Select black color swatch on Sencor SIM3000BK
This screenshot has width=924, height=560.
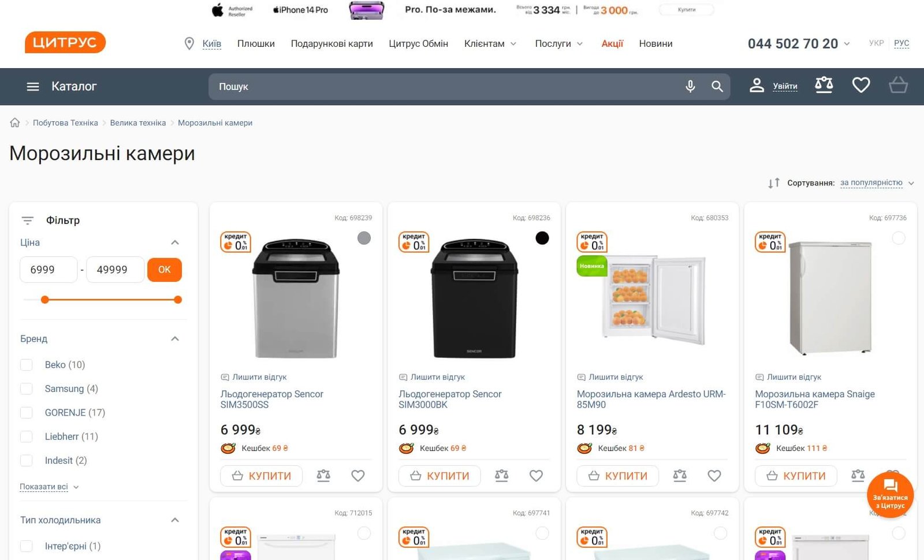click(x=542, y=238)
